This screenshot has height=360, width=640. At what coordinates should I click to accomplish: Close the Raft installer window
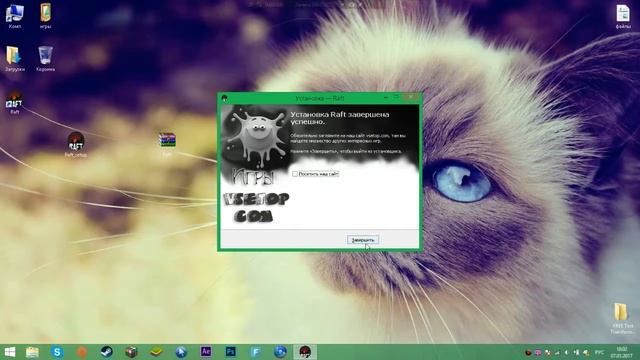point(411,98)
